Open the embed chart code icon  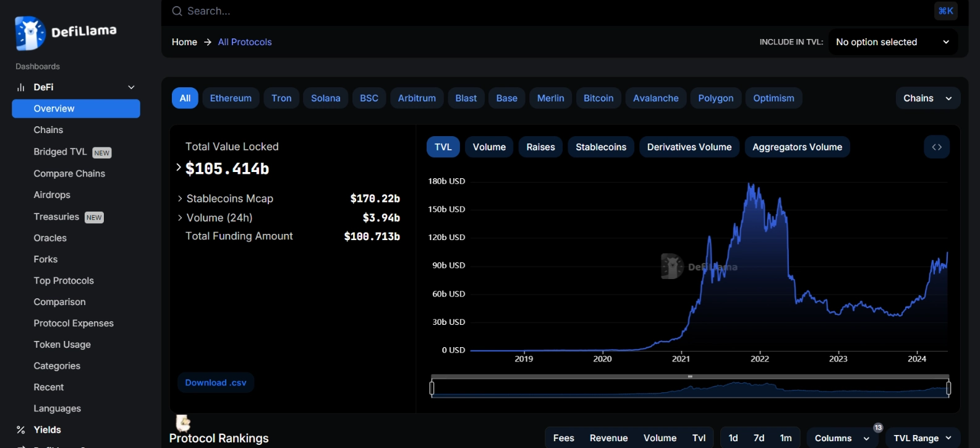(937, 147)
